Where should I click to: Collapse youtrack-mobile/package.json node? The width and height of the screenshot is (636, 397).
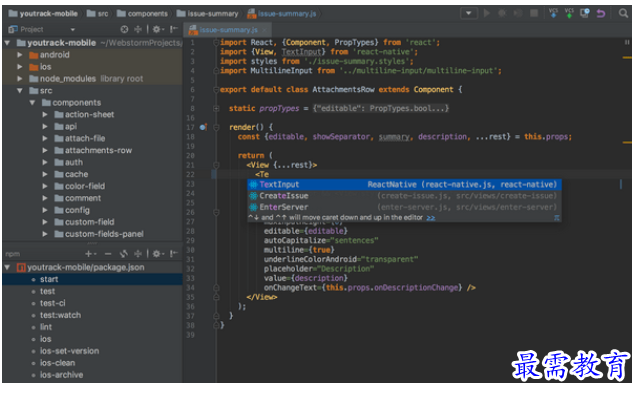click(7, 267)
